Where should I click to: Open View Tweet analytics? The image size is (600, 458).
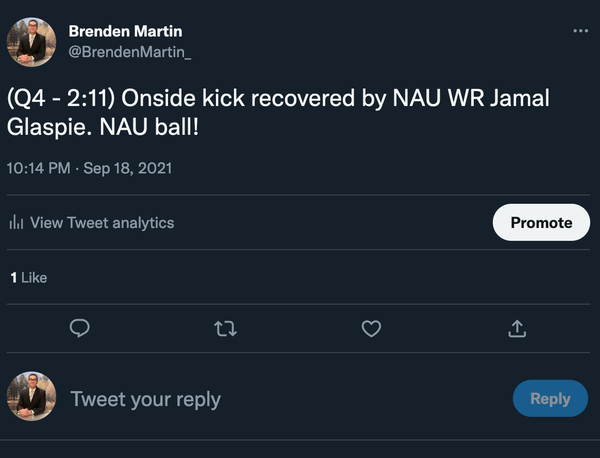[102, 223]
